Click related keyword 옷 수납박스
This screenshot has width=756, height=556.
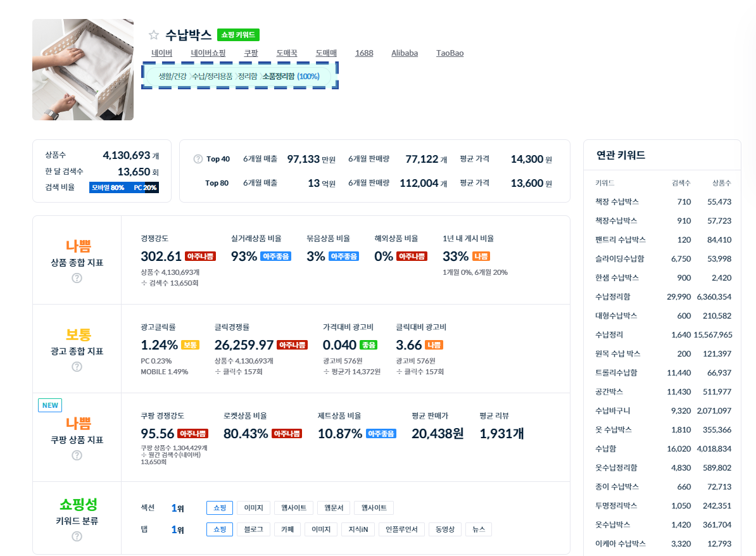pyautogui.click(x=614, y=429)
